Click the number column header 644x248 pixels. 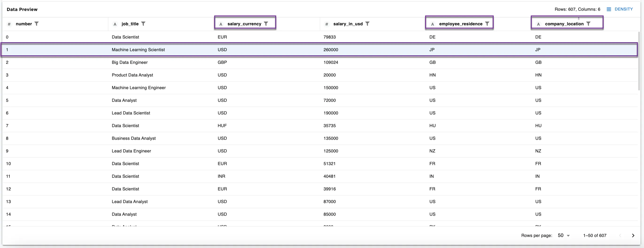[x=24, y=24]
